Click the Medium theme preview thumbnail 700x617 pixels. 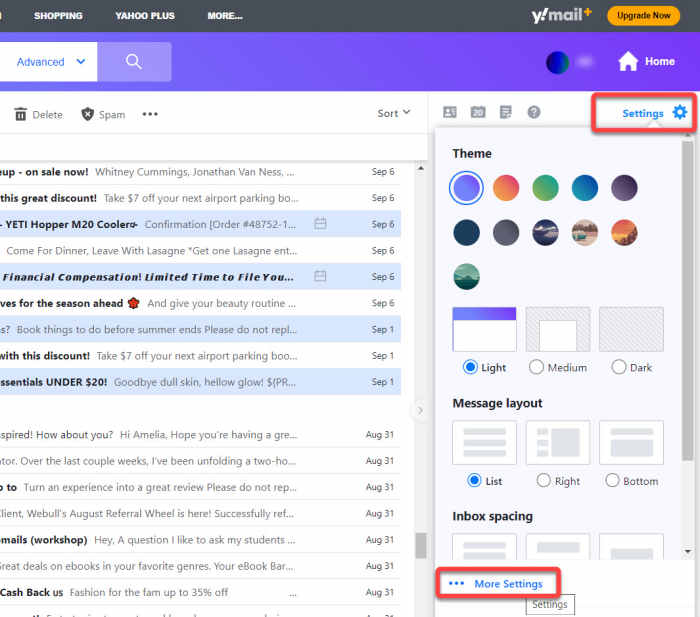558,329
